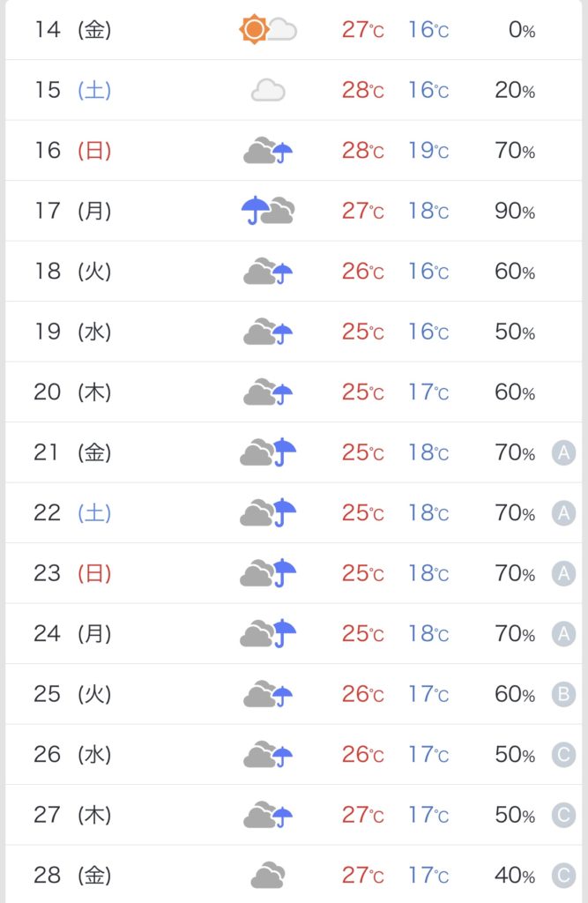588x903 pixels.
Task: Tap the 90% rain chance on day 17
Action: tap(515, 211)
